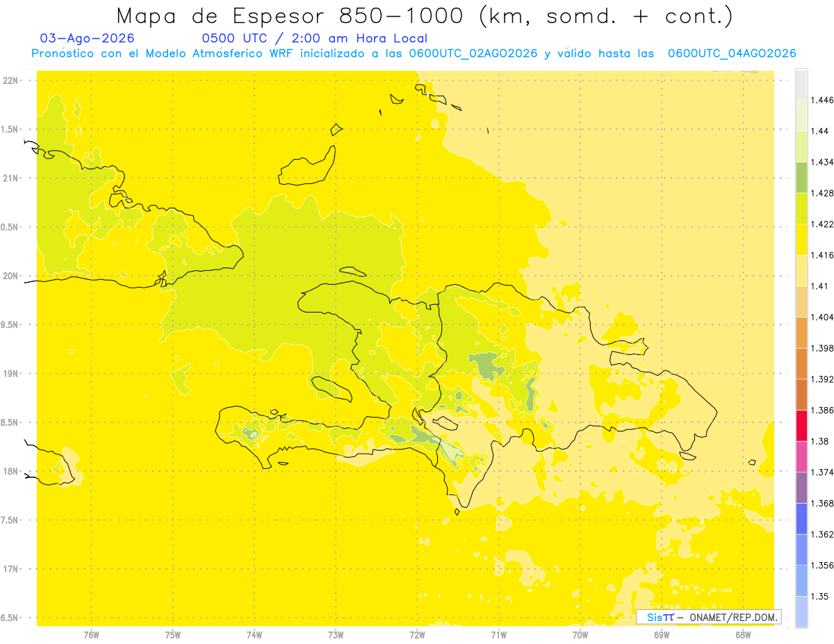Click the 'SisTT - ONAMET/REP.DOM.' credit label
This screenshot has width=834, height=644.
click(709, 617)
